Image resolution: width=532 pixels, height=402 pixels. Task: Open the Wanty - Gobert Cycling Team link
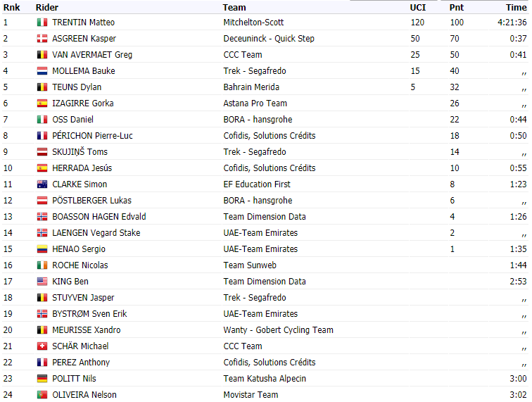point(278,330)
